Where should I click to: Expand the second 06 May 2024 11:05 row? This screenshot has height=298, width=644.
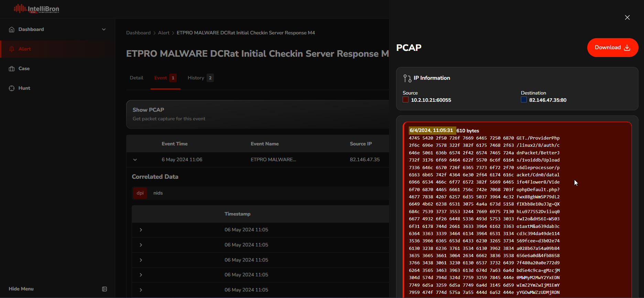141,245
